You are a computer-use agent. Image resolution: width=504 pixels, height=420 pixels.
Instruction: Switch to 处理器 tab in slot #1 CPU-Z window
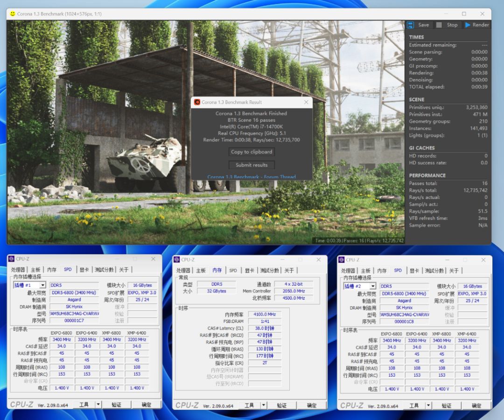click(18, 270)
